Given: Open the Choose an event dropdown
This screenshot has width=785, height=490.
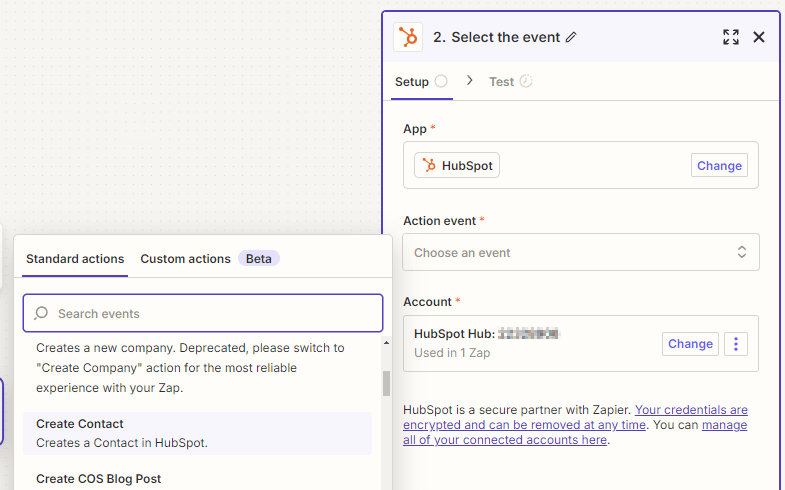Looking at the screenshot, I should coord(580,252).
